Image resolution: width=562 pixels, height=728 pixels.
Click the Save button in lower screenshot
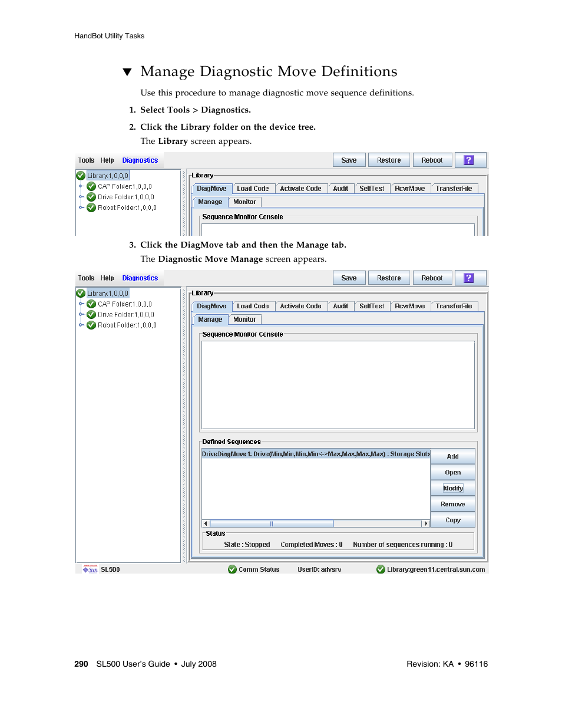pyautogui.click(x=349, y=278)
